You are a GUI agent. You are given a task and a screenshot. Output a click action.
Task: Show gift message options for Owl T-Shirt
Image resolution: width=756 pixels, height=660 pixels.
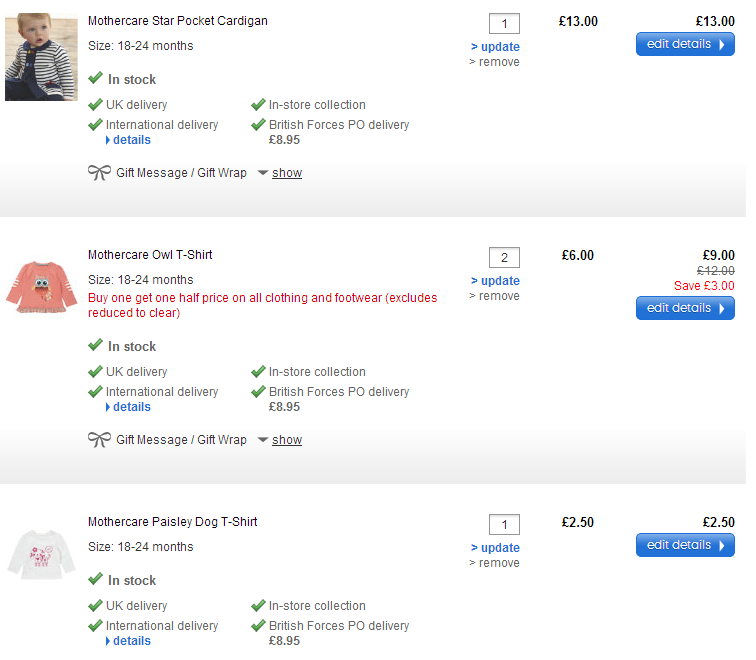[x=286, y=440]
